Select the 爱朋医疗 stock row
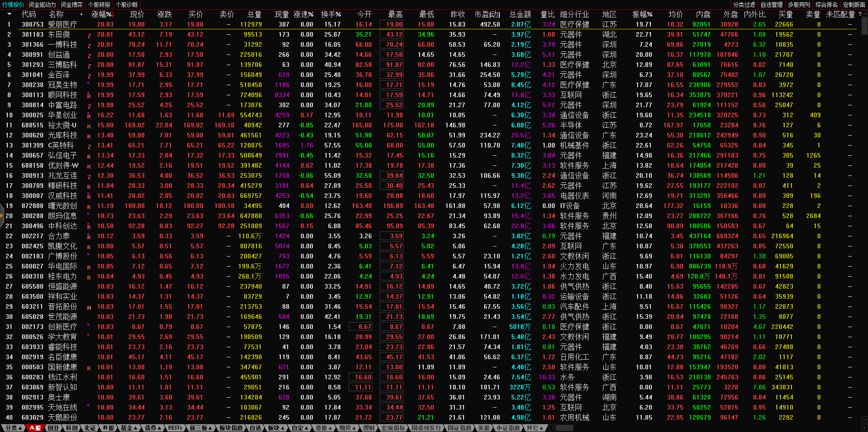Screen dimensions: 868x432 click(62, 24)
